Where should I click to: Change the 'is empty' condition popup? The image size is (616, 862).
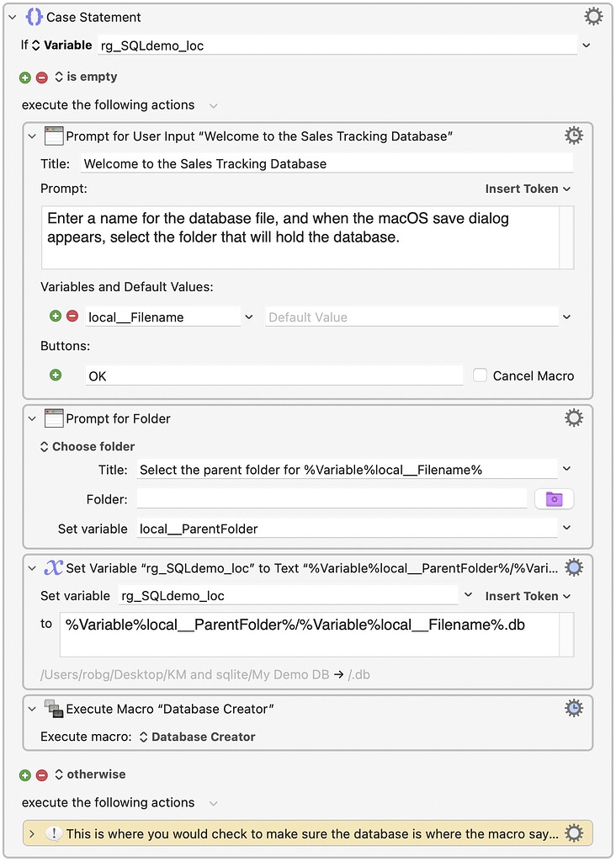86,77
